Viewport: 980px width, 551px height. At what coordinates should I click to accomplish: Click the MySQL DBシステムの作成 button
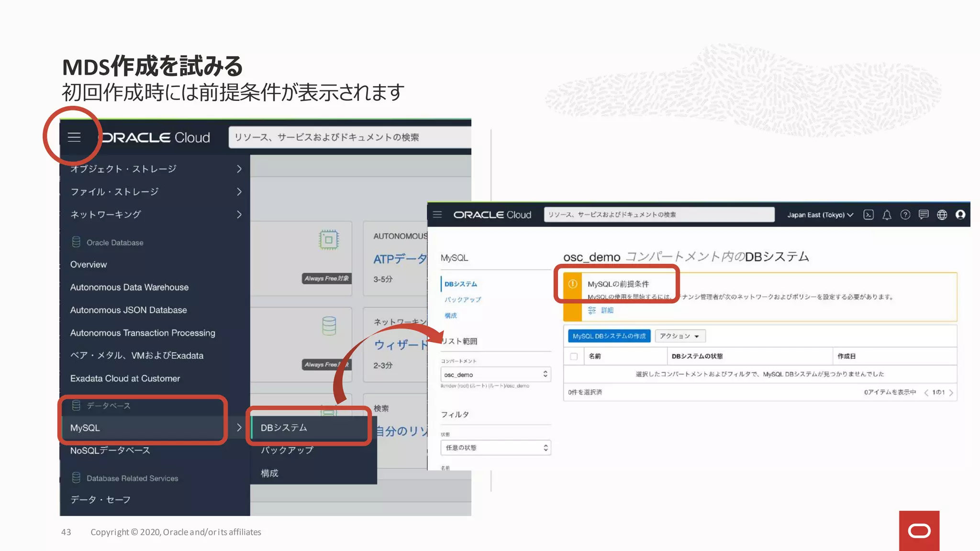[x=609, y=336]
